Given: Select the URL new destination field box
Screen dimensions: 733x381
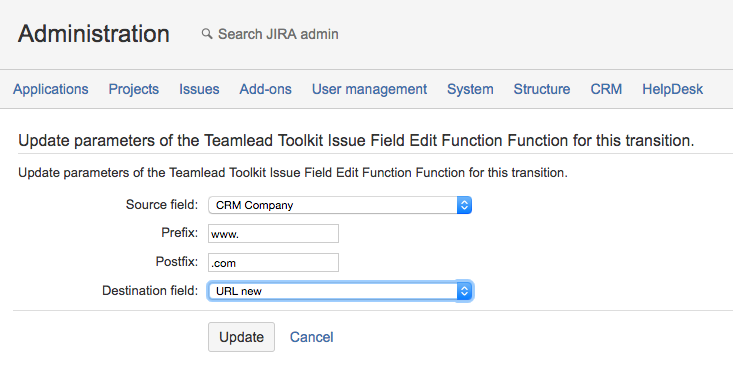Looking at the screenshot, I should [340, 291].
